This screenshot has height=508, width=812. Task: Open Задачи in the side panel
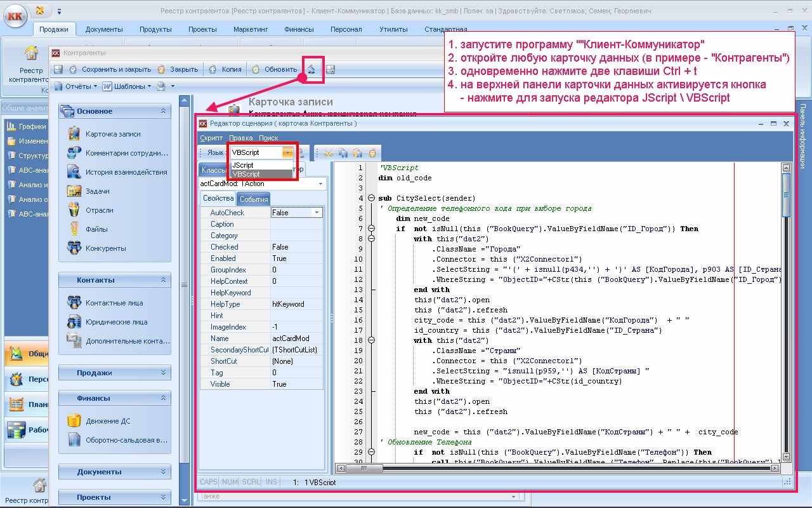(x=89, y=191)
